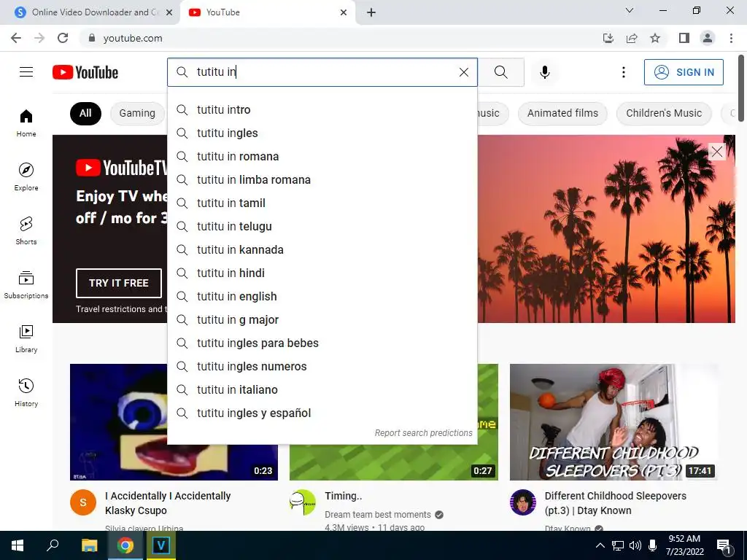Choose suggestion 'tutitu in kannada'
This screenshot has width=747, height=560.
pos(322,249)
